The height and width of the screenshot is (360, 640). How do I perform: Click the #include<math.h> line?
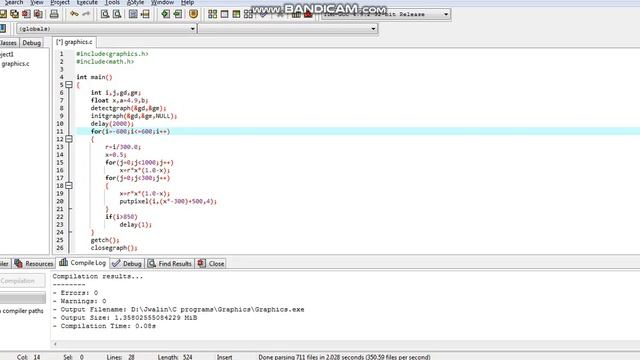coord(105,62)
